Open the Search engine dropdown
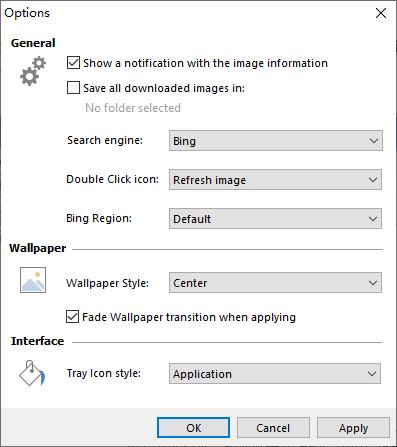This screenshot has width=397, height=447. coord(276,141)
